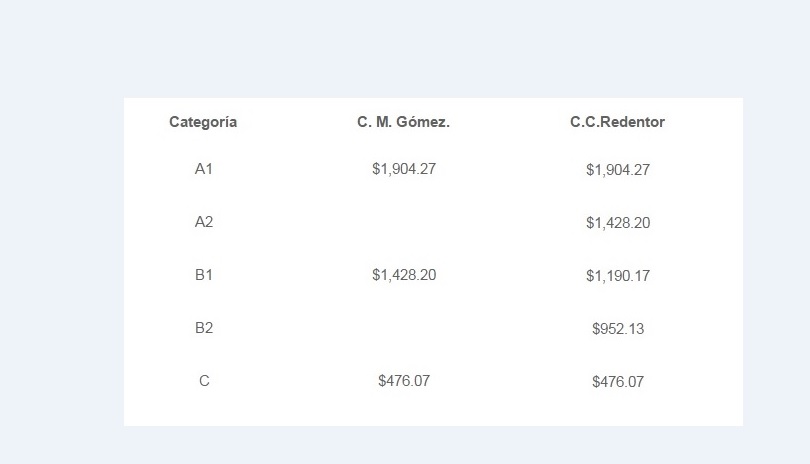Image resolution: width=810 pixels, height=464 pixels.
Task: Click the blank page margin left of the table
Action: [60, 260]
